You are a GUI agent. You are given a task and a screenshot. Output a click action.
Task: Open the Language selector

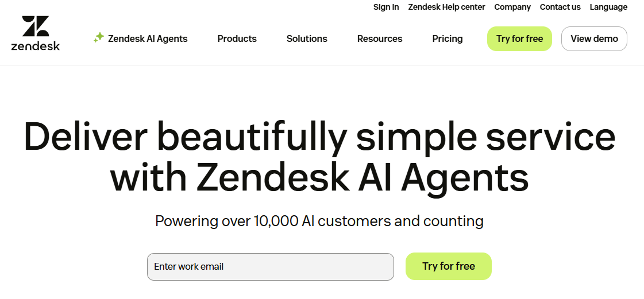[x=609, y=7]
